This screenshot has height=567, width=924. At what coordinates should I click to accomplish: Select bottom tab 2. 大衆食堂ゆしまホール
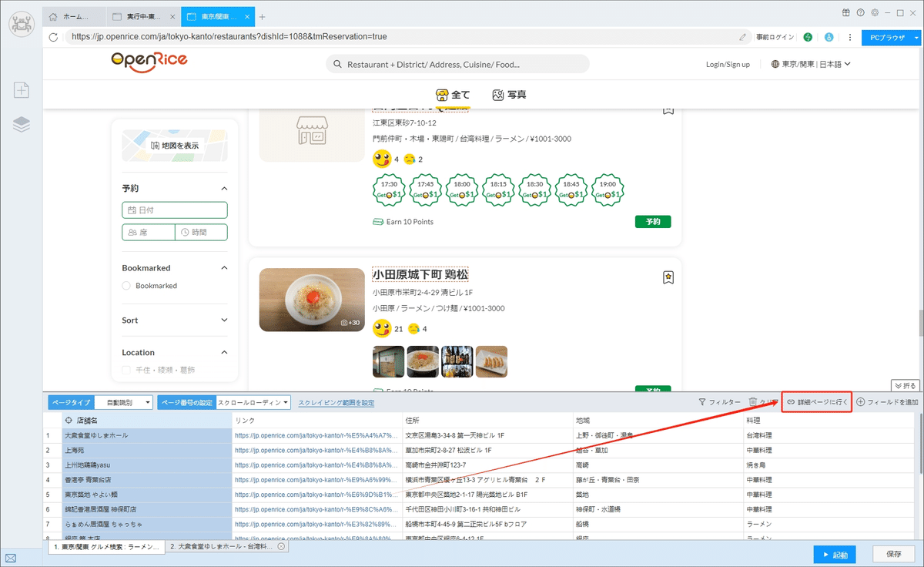coord(220,546)
